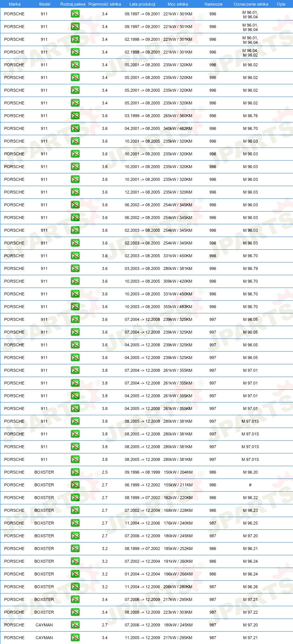
Task: Select engine code M 96.26
Action: pyautogui.click(x=250, y=587)
